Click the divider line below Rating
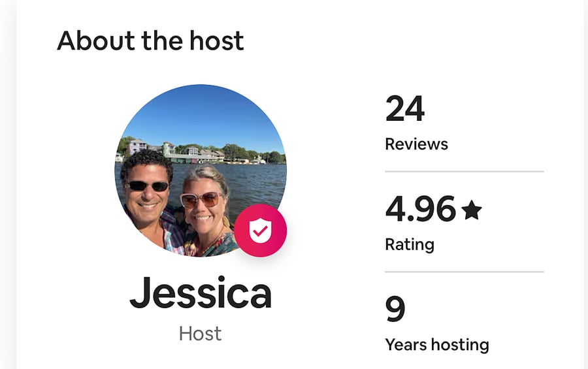The height and width of the screenshot is (369, 588). point(465,272)
